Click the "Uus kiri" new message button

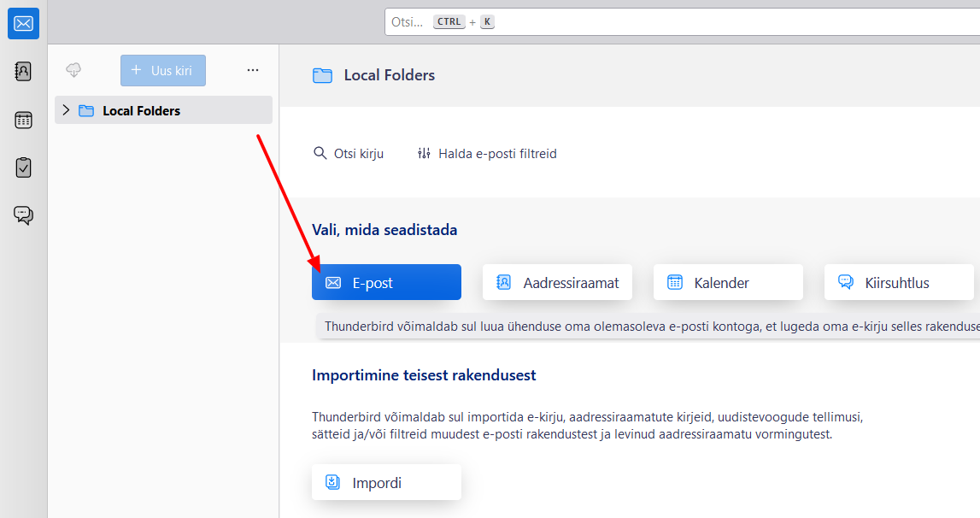coord(162,70)
